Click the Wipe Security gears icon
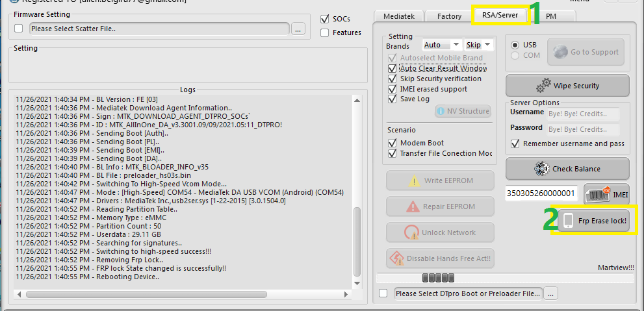 [x=543, y=86]
